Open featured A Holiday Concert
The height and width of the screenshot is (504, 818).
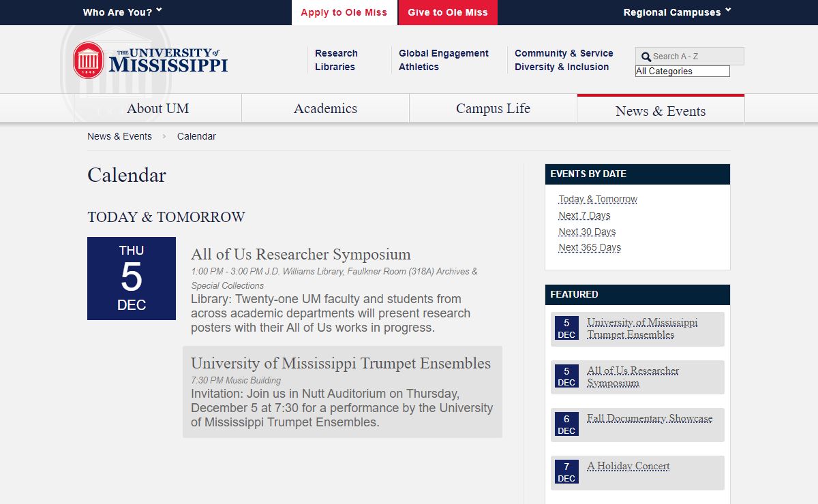pos(628,466)
